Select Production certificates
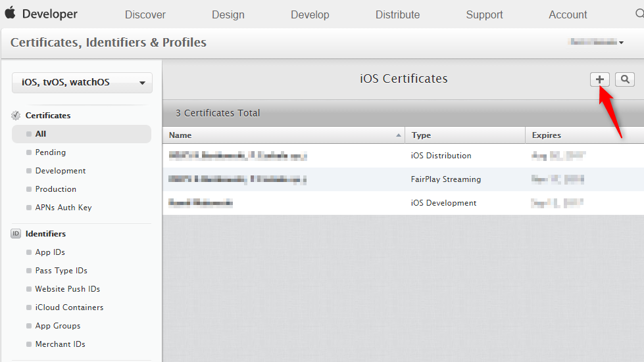This screenshot has width=644, height=362. (x=56, y=189)
